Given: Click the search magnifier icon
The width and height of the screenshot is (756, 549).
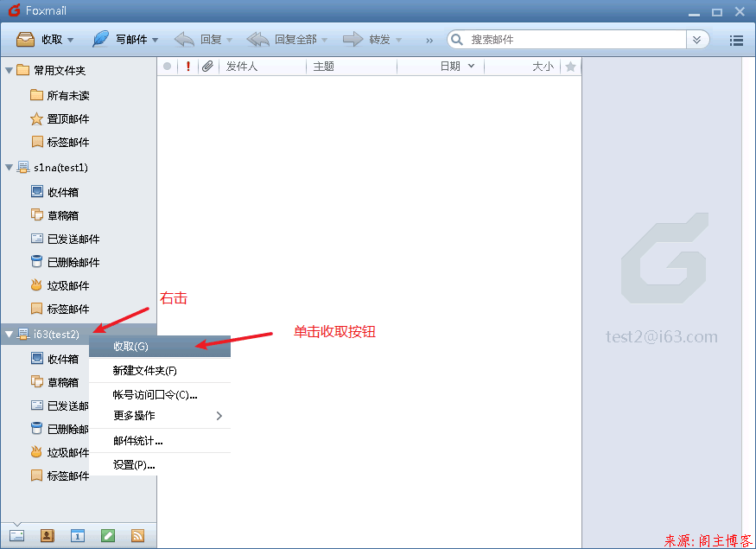Looking at the screenshot, I should tap(457, 40).
